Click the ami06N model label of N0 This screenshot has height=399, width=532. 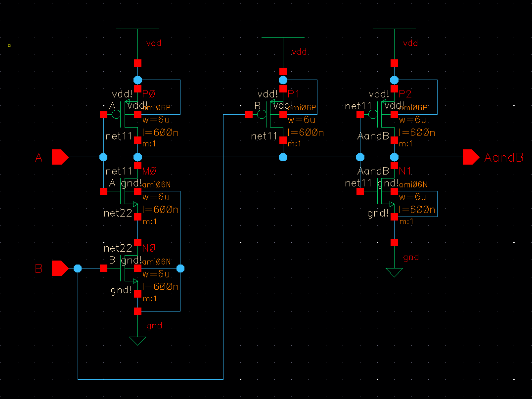(x=156, y=261)
